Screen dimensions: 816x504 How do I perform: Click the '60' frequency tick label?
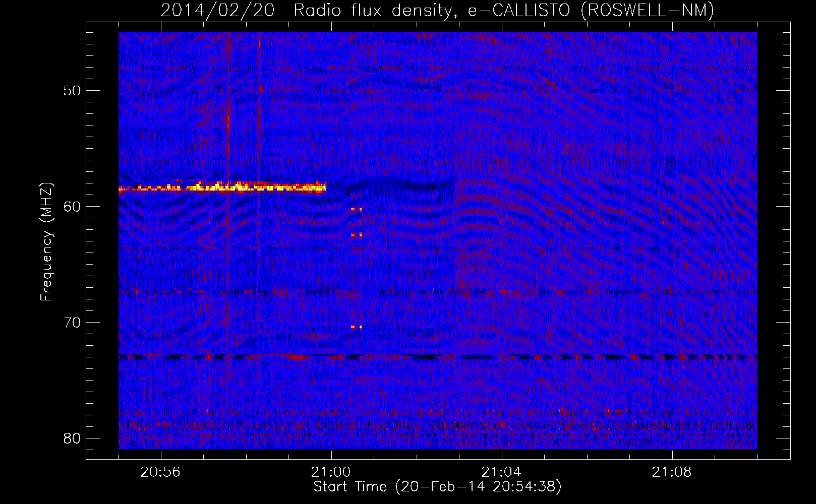(73, 207)
